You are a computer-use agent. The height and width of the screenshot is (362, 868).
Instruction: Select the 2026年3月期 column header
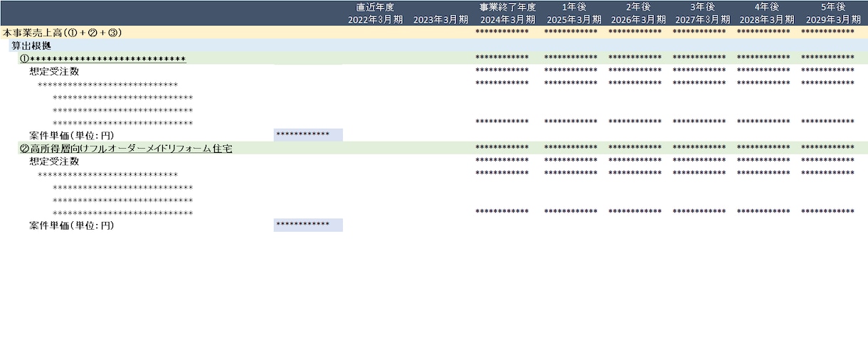click(x=638, y=19)
